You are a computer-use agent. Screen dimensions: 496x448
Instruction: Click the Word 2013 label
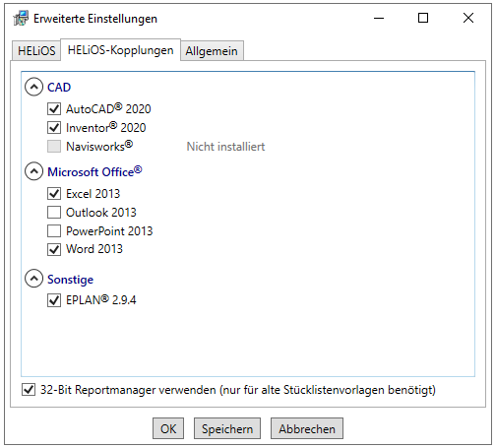pos(94,249)
